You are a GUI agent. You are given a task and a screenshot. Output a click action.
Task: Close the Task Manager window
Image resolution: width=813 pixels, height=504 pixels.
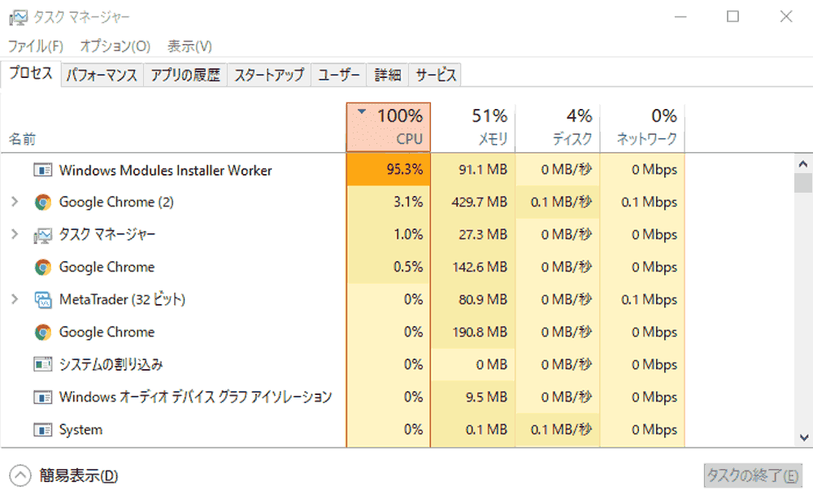[x=786, y=16]
